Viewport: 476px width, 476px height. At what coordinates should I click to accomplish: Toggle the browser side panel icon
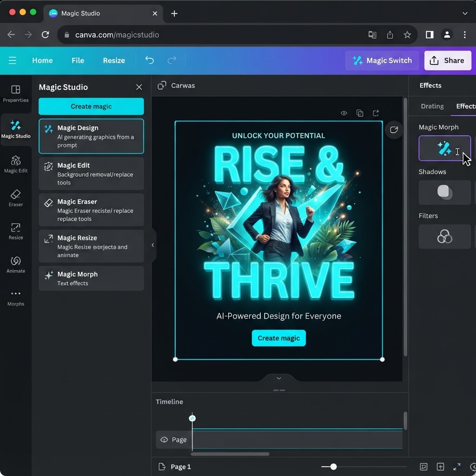[x=430, y=34]
